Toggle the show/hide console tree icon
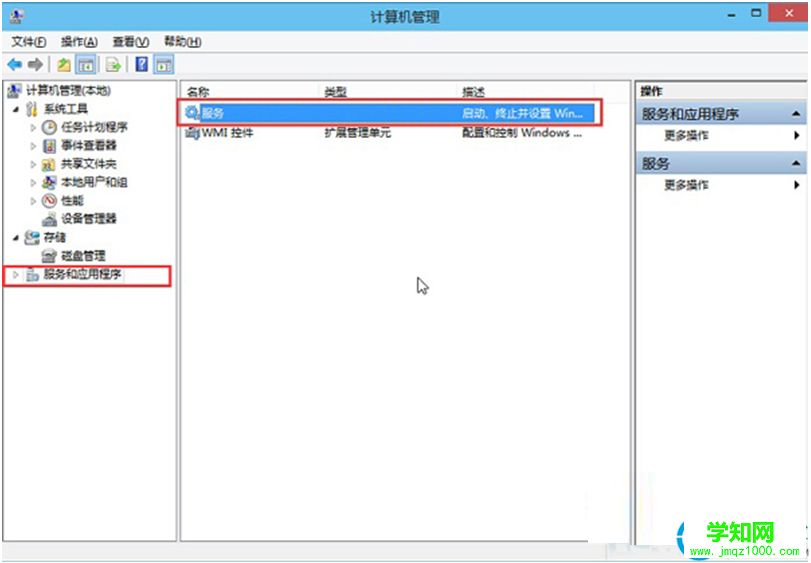This screenshot has height=563, width=811. 86,65
